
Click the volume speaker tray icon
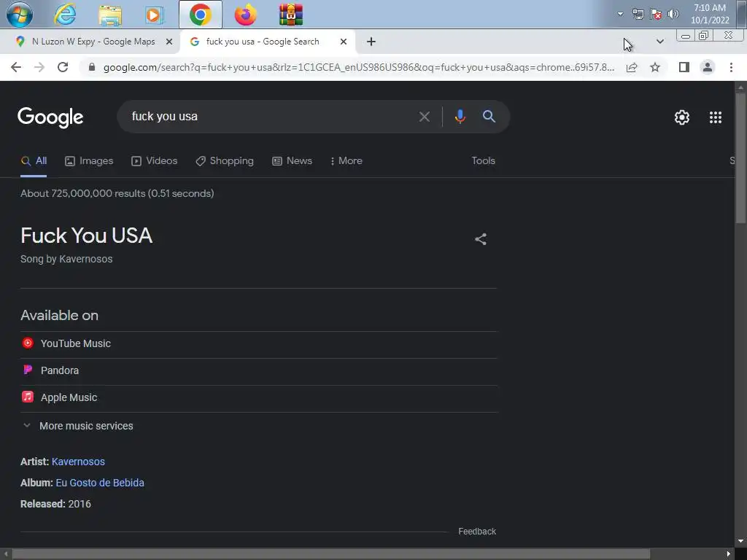coord(673,14)
